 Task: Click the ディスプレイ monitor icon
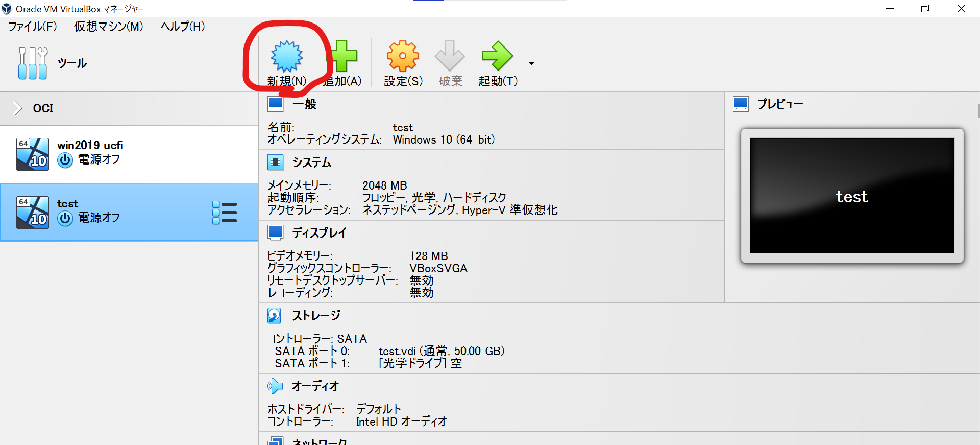pos(276,233)
